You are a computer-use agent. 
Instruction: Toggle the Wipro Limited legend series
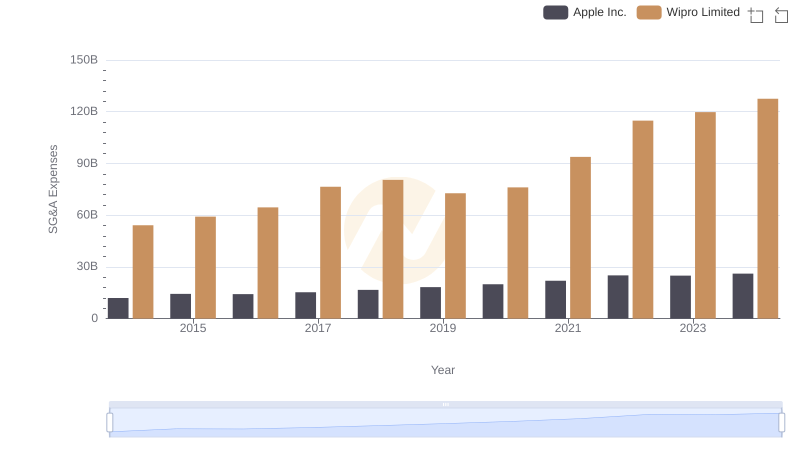(688, 12)
